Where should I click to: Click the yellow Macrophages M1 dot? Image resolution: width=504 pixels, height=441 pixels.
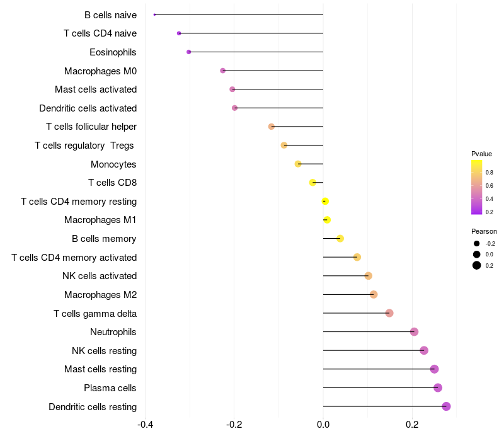[327, 220]
